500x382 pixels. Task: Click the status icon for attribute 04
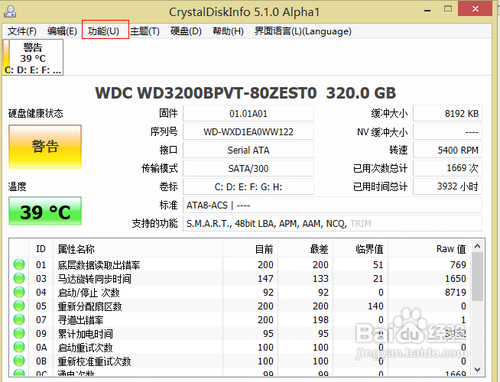tap(19, 292)
